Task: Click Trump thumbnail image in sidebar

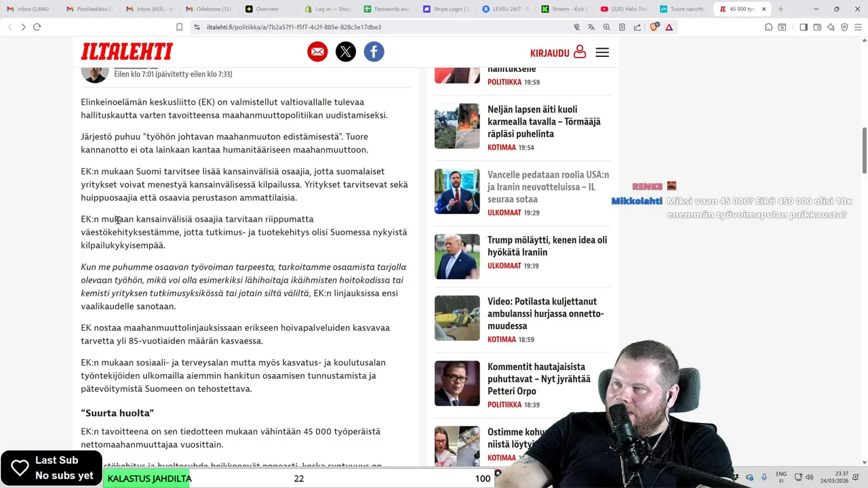Action: coord(457,257)
